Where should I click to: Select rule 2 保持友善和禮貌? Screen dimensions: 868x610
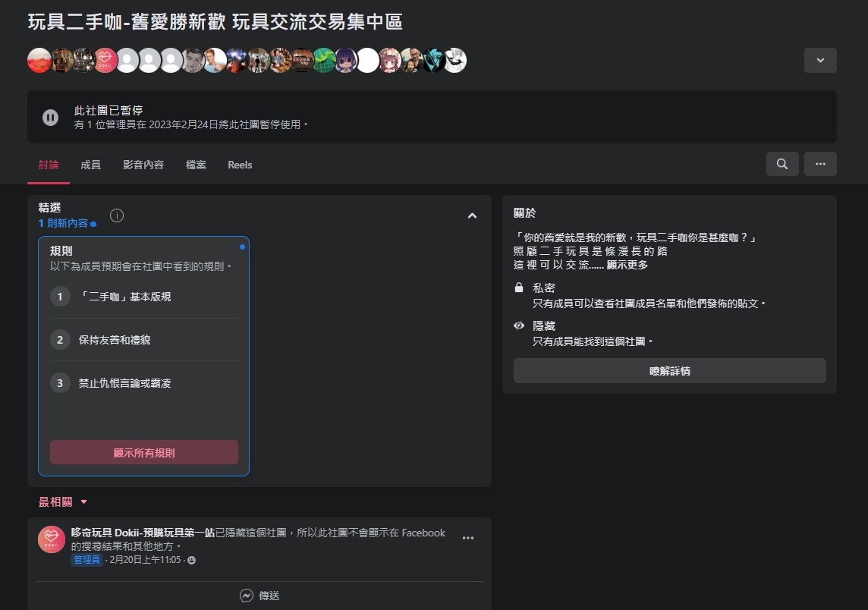pyautogui.click(x=144, y=339)
